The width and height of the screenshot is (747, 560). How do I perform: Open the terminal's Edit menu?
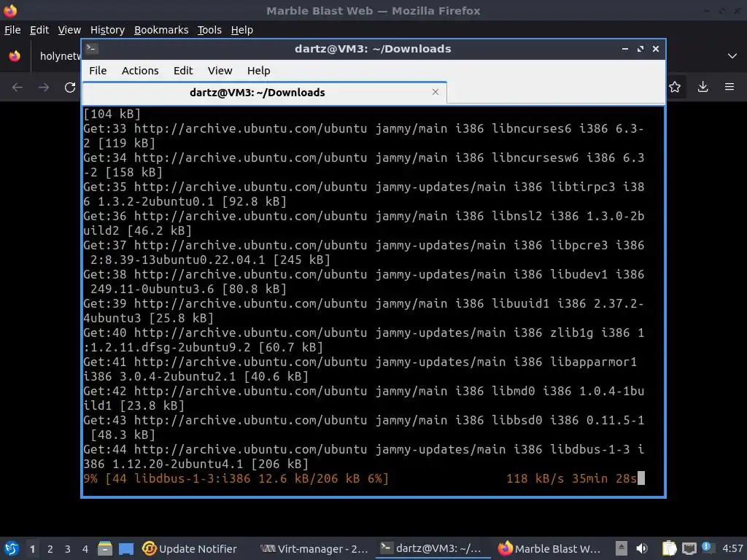pos(183,71)
